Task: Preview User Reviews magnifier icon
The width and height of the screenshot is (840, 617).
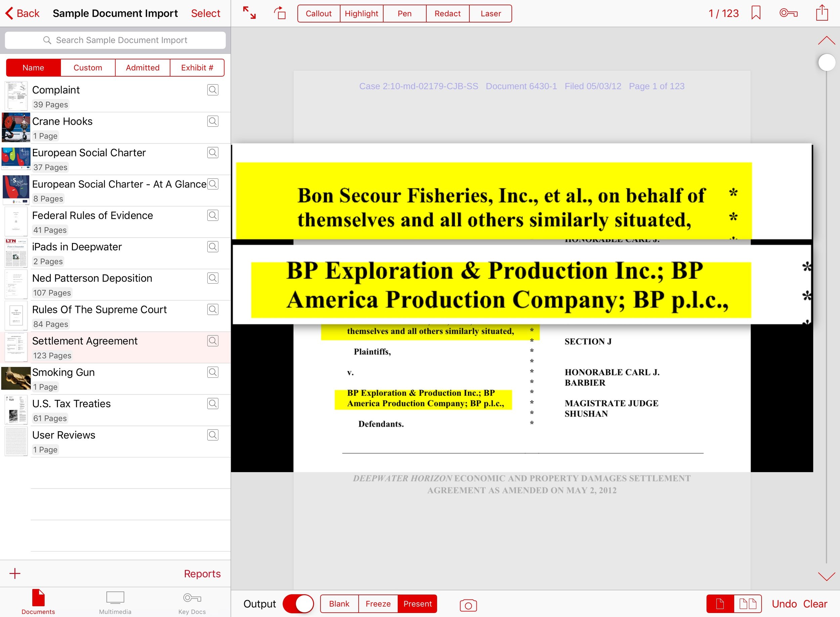Action: point(213,435)
